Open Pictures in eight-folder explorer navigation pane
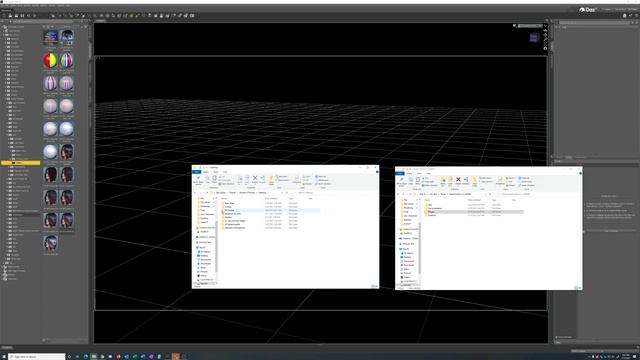The width and height of the screenshot is (640, 360). click(x=202, y=271)
